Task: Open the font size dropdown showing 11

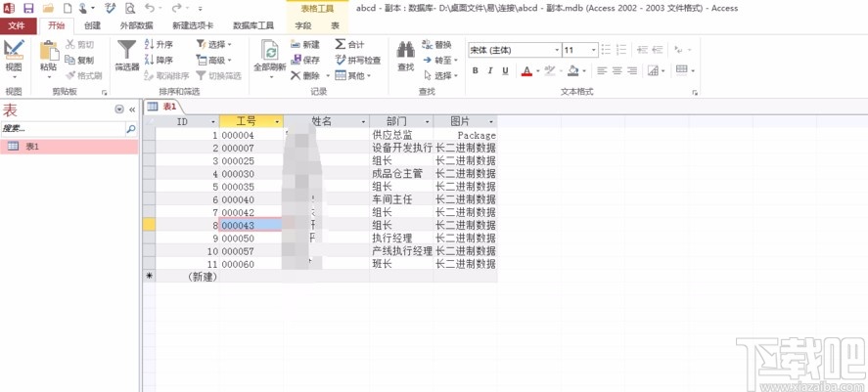Action: (x=593, y=50)
